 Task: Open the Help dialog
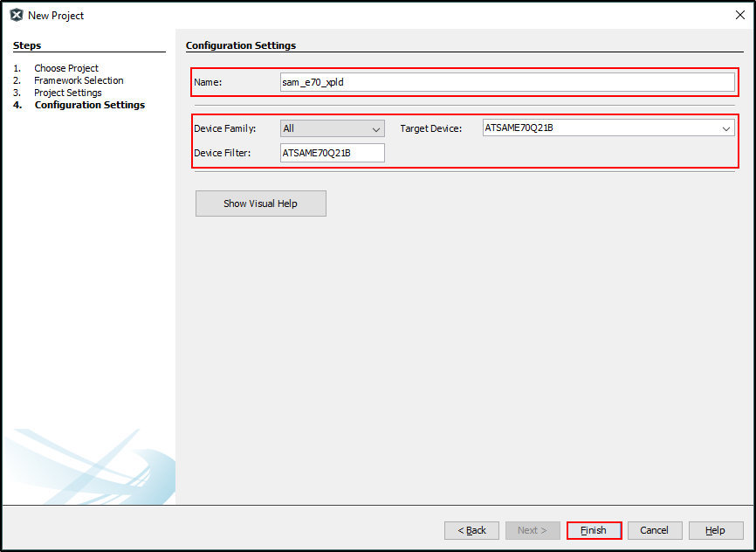click(x=716, y=530)
